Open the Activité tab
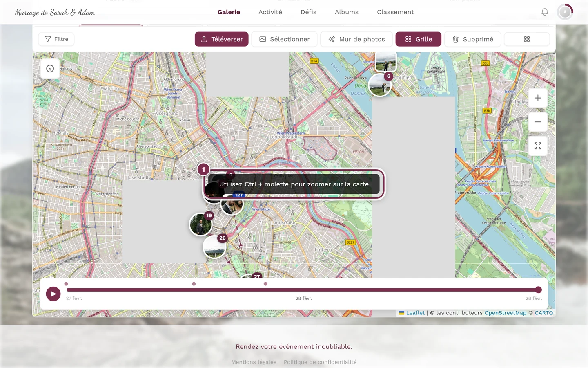Image resolution: width=588 pixels, height=368 pixels. [270, 12]
